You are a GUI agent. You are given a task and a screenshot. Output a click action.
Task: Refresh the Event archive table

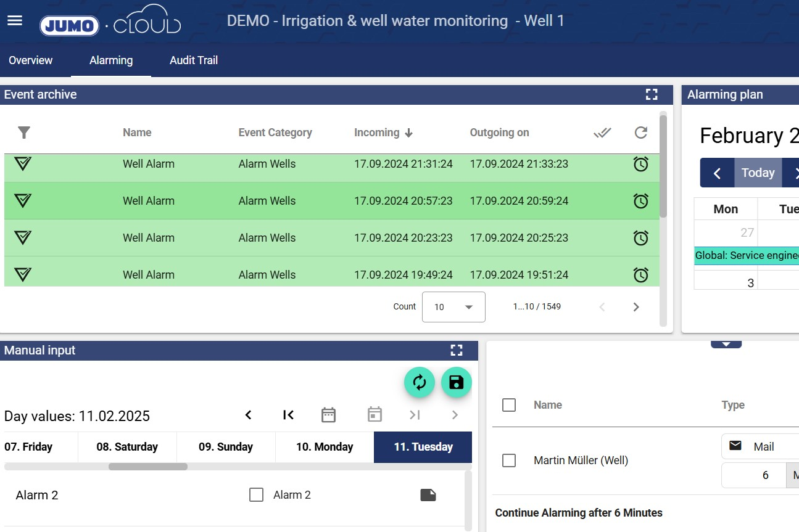point(641,133)
